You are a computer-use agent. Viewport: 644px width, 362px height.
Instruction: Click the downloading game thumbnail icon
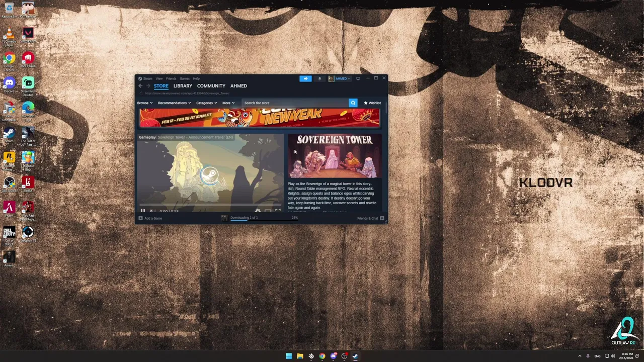click(224, 218)
